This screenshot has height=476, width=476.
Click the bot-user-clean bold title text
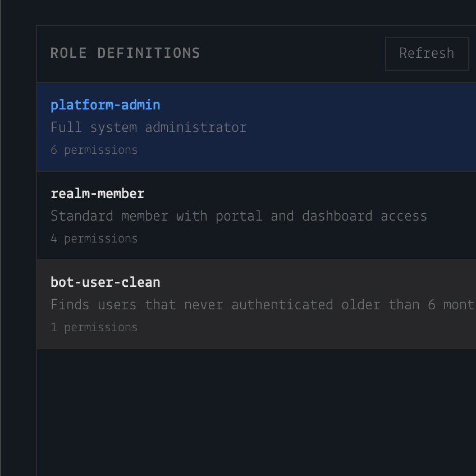coord(106,282)
